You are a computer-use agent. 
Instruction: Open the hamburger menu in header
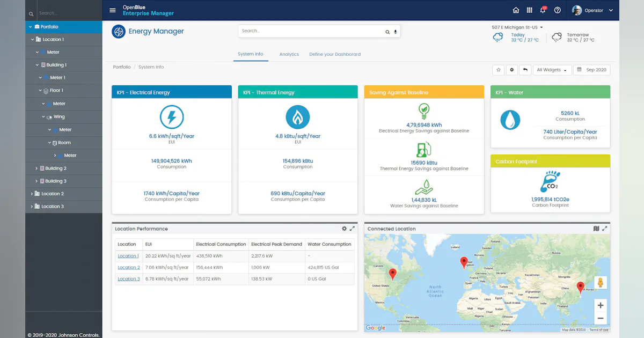click(112, 10)
